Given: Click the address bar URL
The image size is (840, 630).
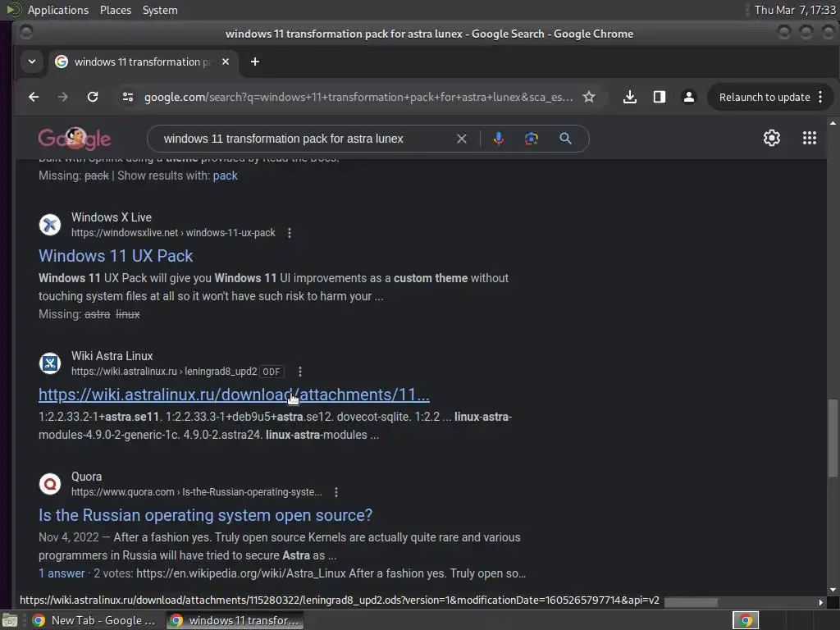Looking at the screenshot, I should pyautogui.click(x=358, y=97).
